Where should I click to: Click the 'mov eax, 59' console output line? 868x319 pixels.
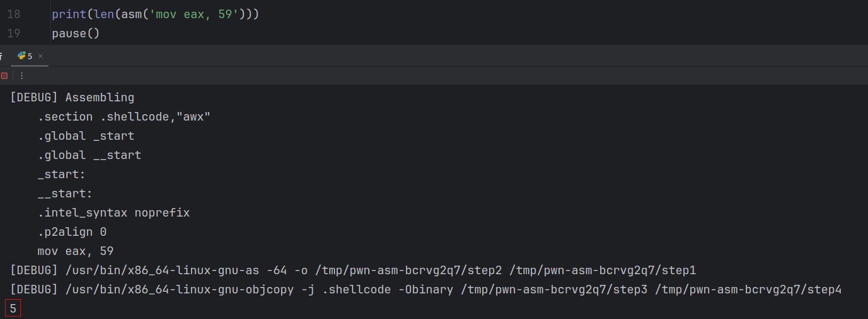(x=75, y=251)
